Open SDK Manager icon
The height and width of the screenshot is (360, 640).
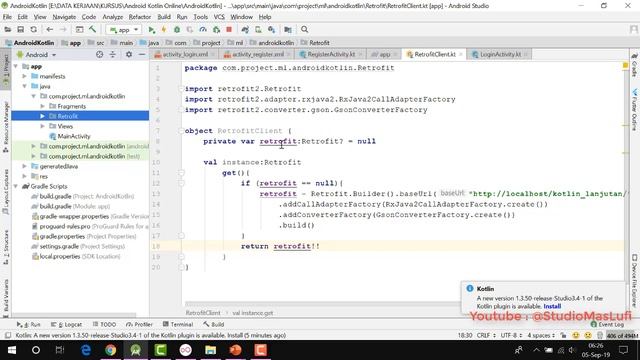click(271, 29)
